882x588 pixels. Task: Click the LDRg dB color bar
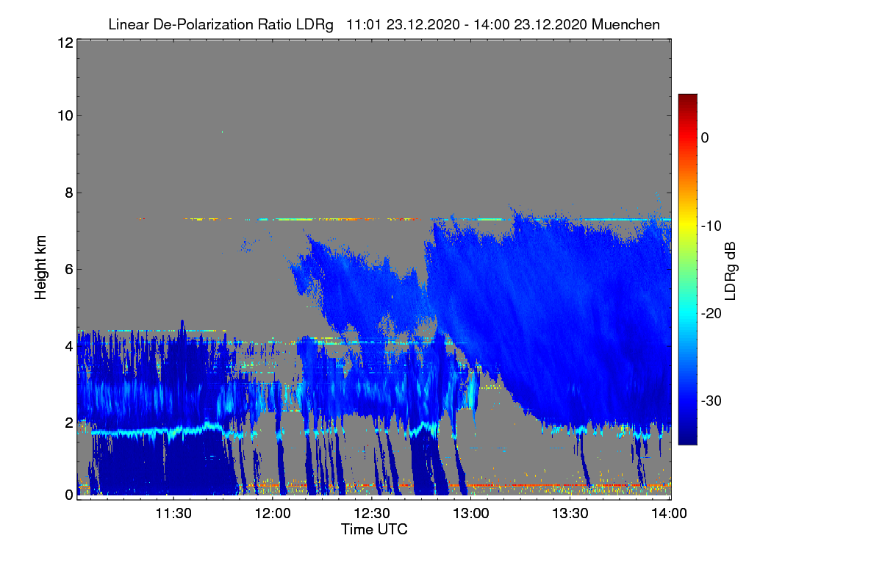click(x=687, y=269)
